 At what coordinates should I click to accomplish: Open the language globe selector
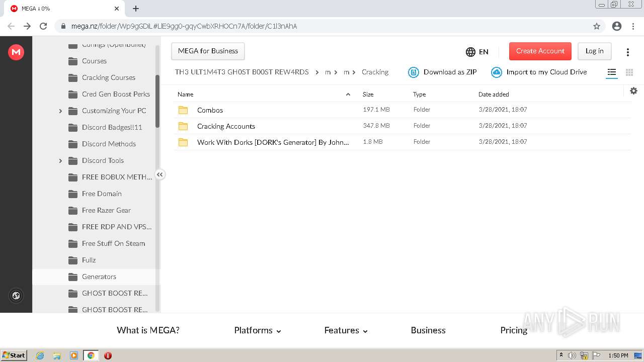(477, 51)
